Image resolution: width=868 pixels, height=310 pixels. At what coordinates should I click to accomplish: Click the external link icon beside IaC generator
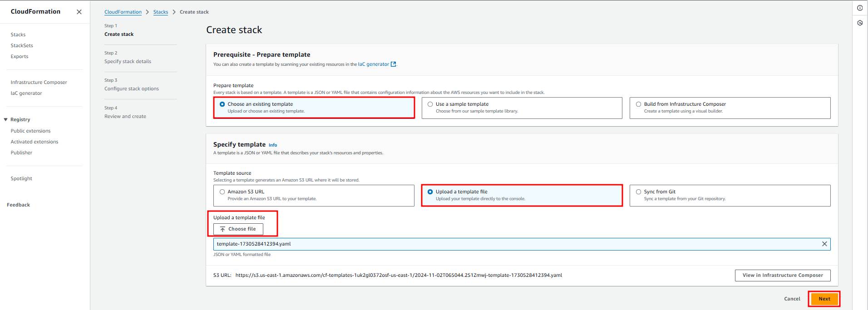pyautogui.click(x=393, y=64)
